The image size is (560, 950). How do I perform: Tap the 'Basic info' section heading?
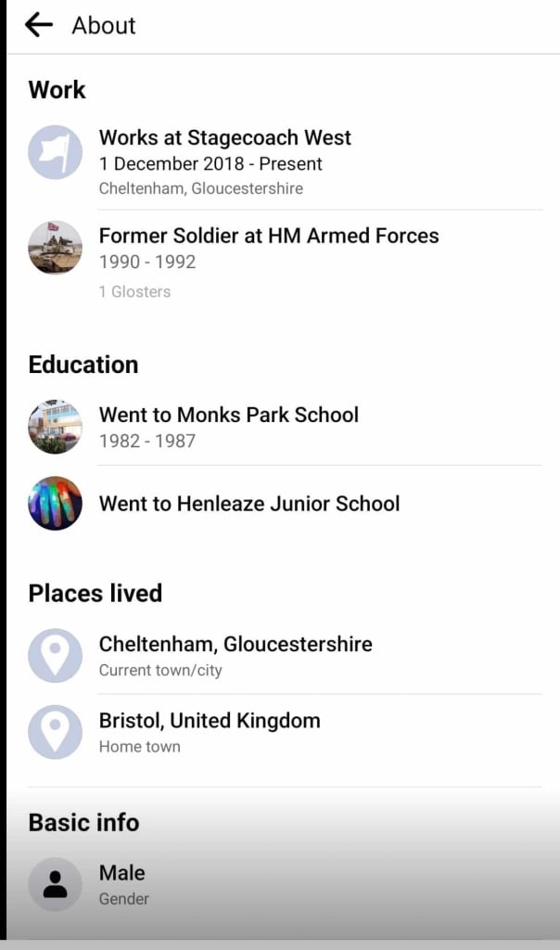click(x=83, y=822)
